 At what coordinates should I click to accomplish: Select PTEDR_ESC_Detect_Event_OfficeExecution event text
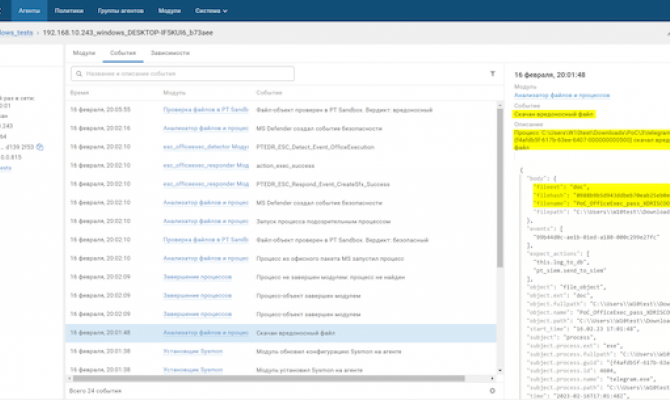(x=315, y=147)
